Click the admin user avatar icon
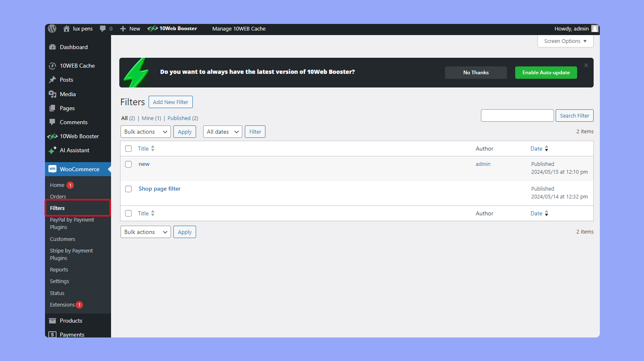 click(594, 28)
